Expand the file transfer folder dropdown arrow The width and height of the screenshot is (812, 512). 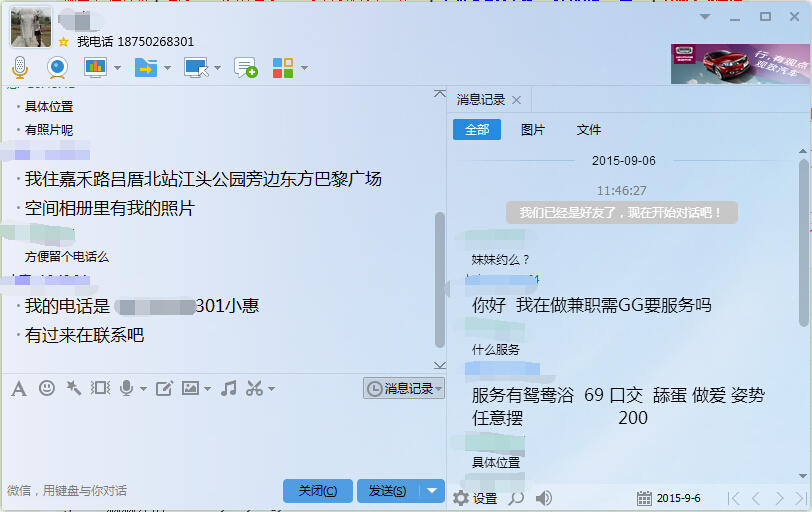click(167, 68)
